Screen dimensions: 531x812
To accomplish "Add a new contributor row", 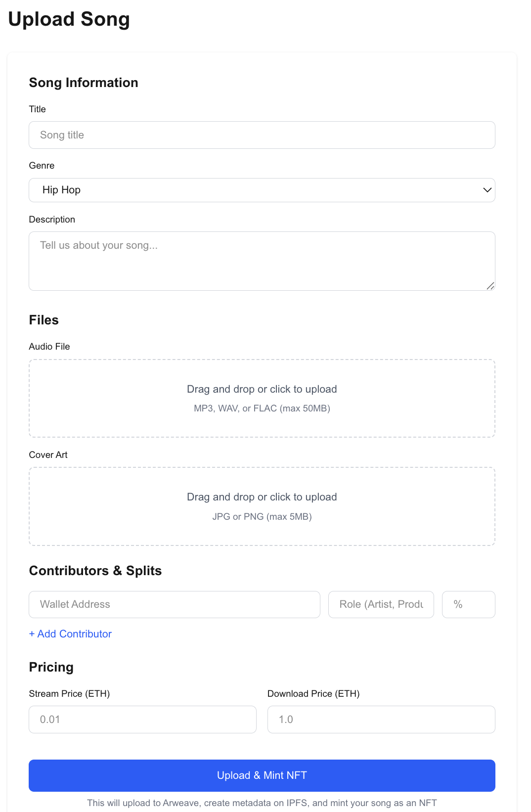I will [70, 634].
